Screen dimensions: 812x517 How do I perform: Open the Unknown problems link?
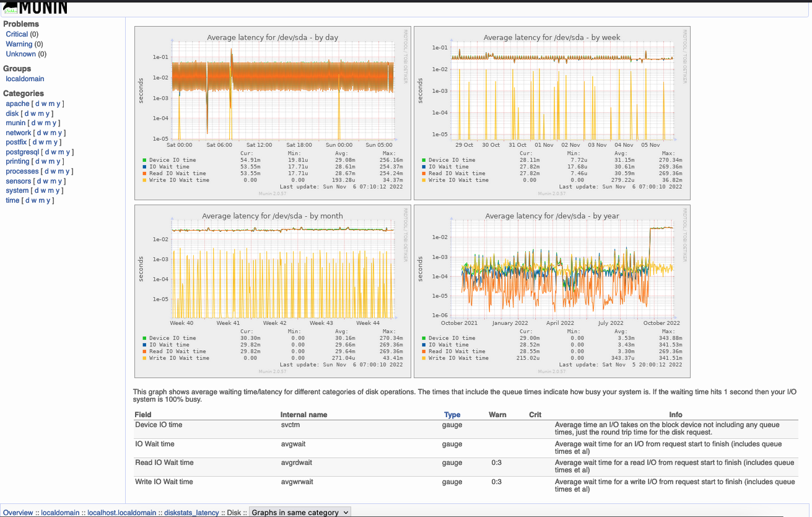click(x=20, y=55)
